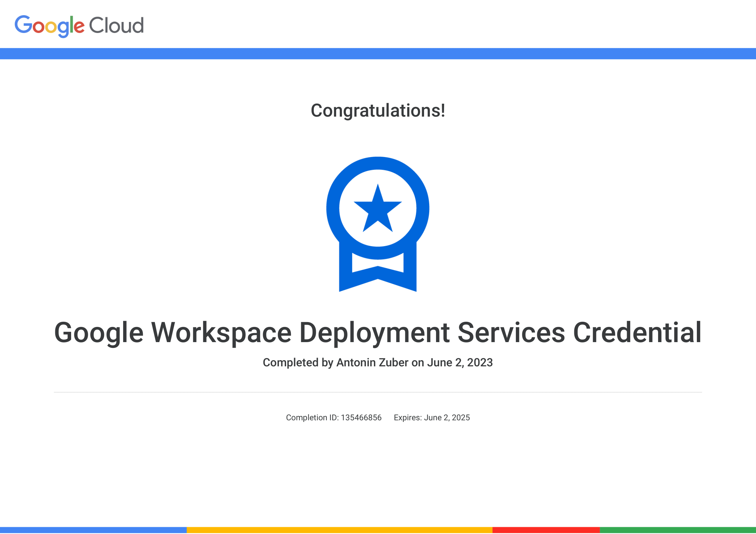Click the "Expires: June 2, 2025" text
This screenshot has width=756, height=534.
(432, 417)
